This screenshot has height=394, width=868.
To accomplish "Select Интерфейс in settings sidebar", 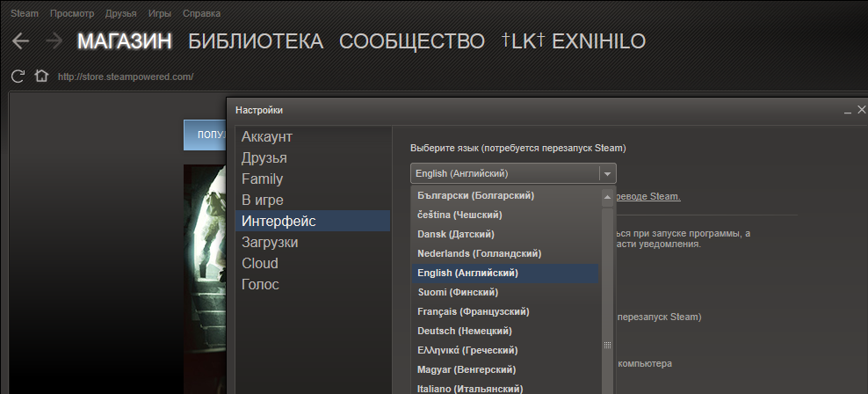I will 313,221.
